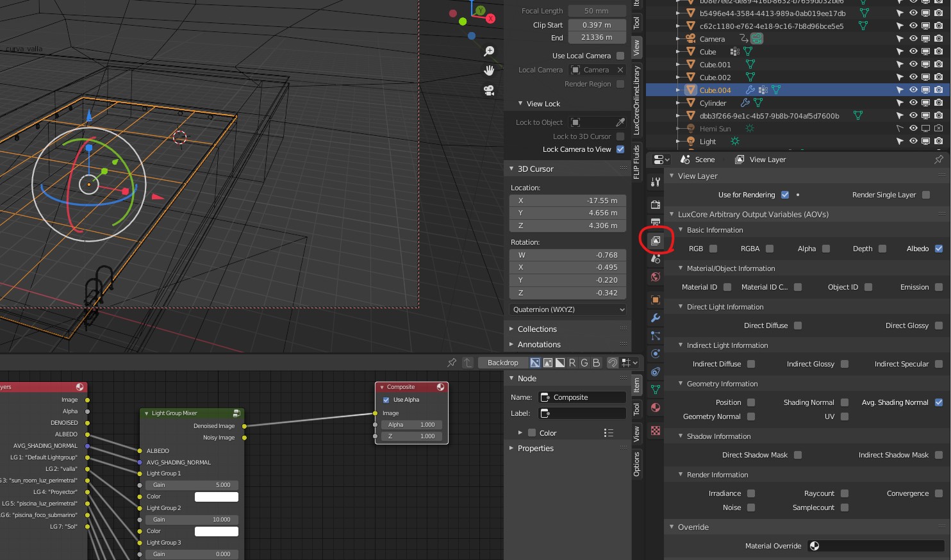951x560 pixels.
Task: Select Alpha backdrop channel icon in node editor
Action: [560, 363]
